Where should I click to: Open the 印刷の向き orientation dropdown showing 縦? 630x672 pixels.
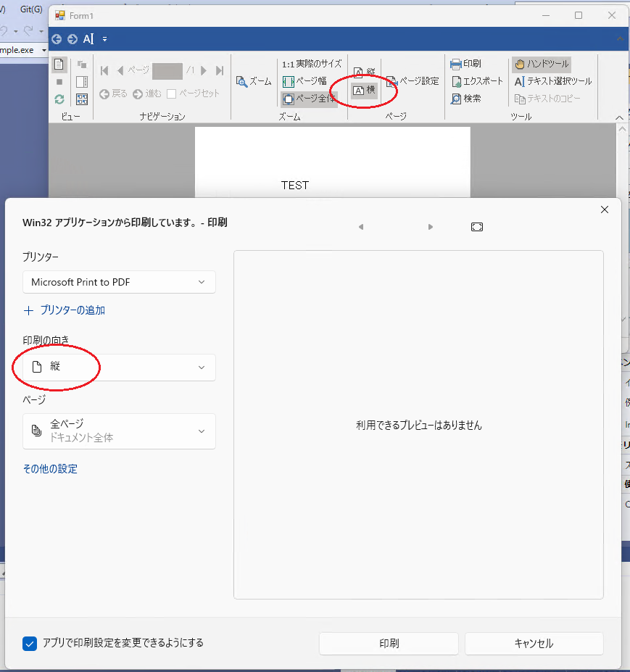[119, 368]
